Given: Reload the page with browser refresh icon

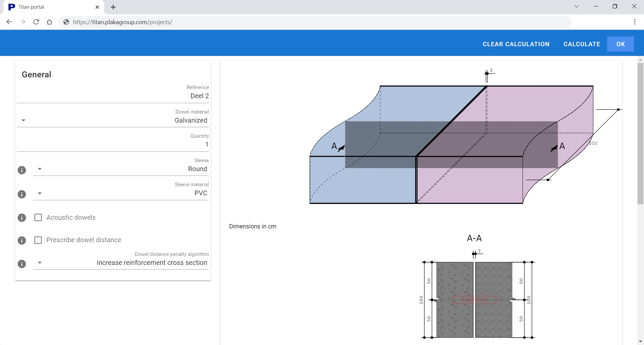Looking at the screenshot, I should (x=36, y=22).
